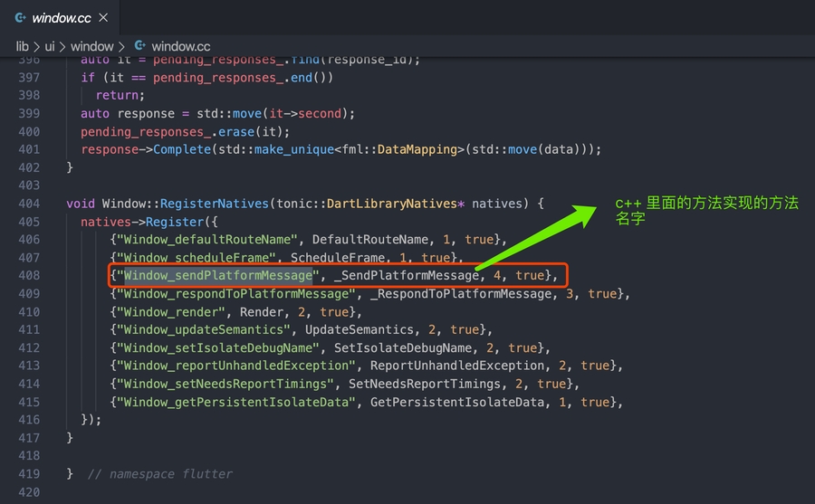The height and width of the screenshot is (504, 815).
Task: Click the C++ icon in the breadcrumb
Action: (x=140, y=46)
